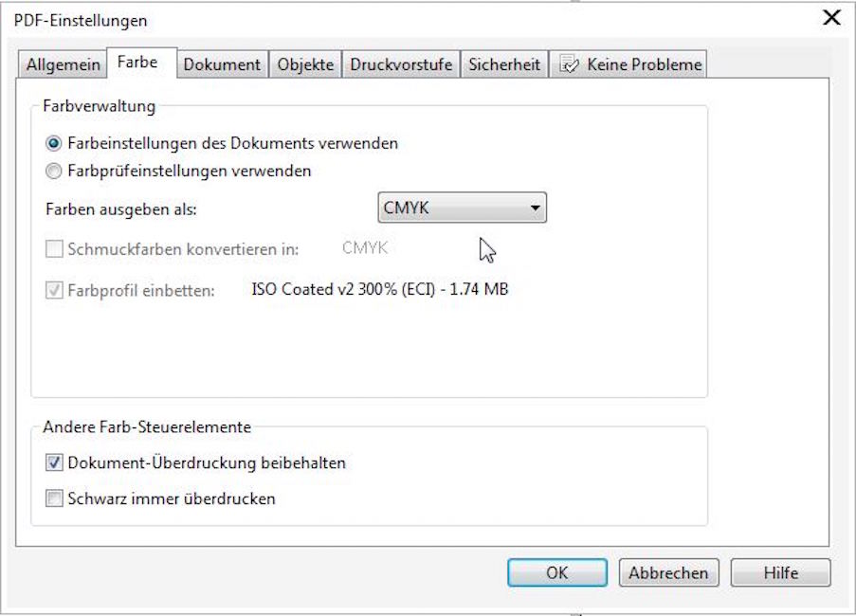Viewport: 856px width, 616px height.
Task: Switch to the Allgemein tab
Action: (x=63, y=64)
